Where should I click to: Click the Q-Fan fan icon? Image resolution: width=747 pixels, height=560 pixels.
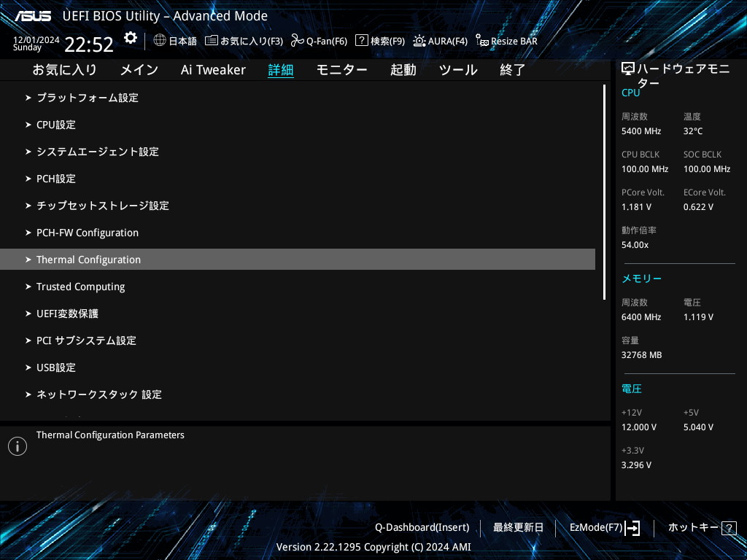pos(298,41)
